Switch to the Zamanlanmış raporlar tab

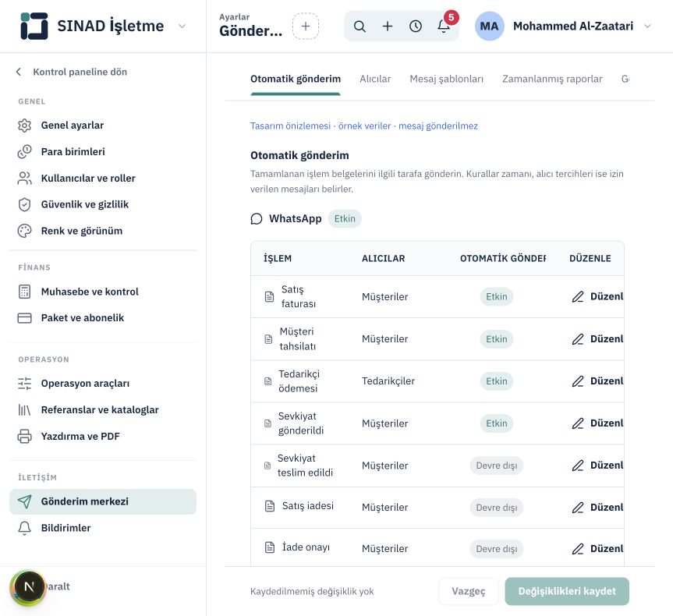(x=552, y=79)
